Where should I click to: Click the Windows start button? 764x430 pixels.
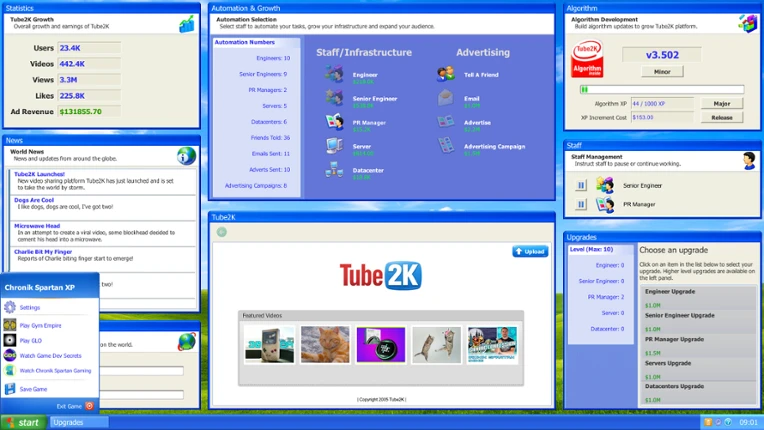(23, 422)
